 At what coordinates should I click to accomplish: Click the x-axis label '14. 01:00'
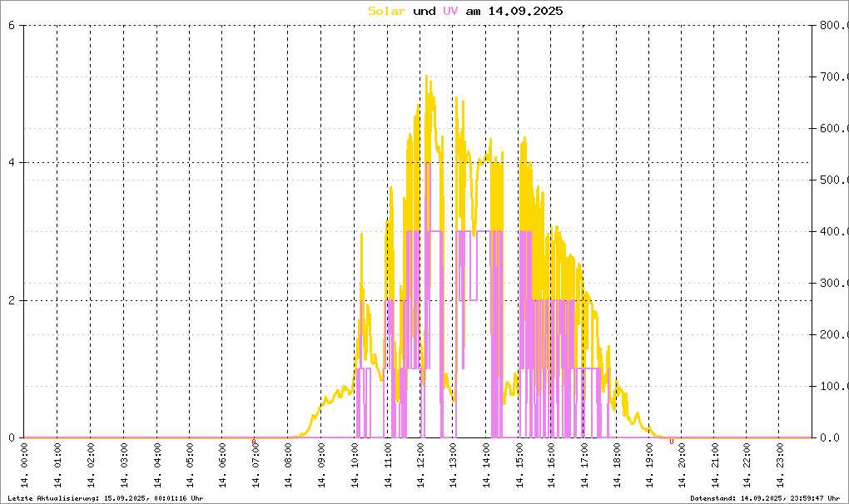coord(57,466)
